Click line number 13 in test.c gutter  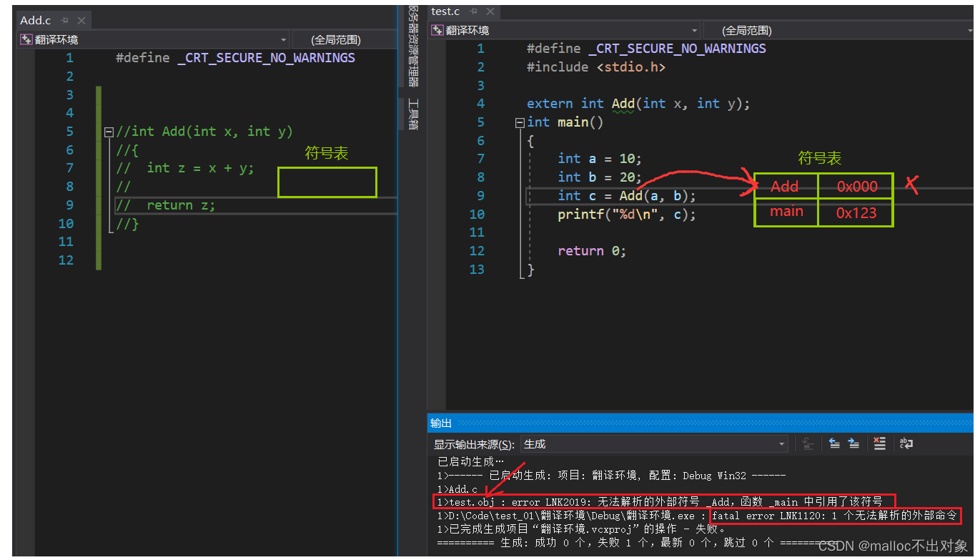[477, 270]
